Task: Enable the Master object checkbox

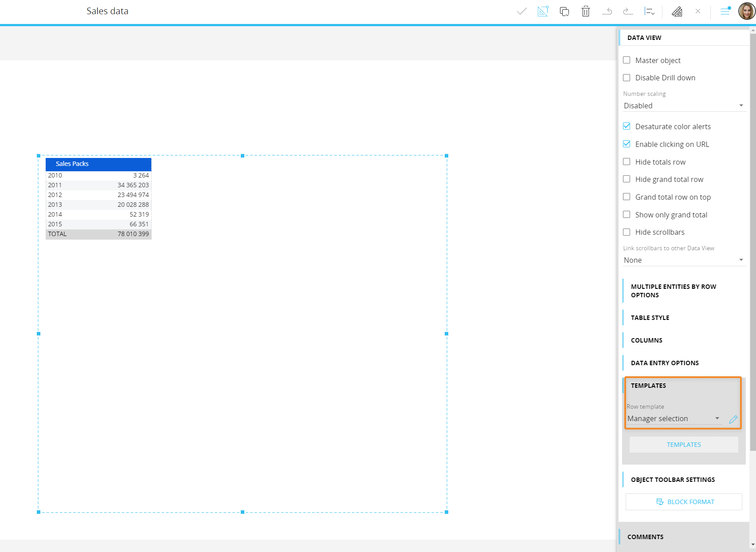Action: (627, 60)
